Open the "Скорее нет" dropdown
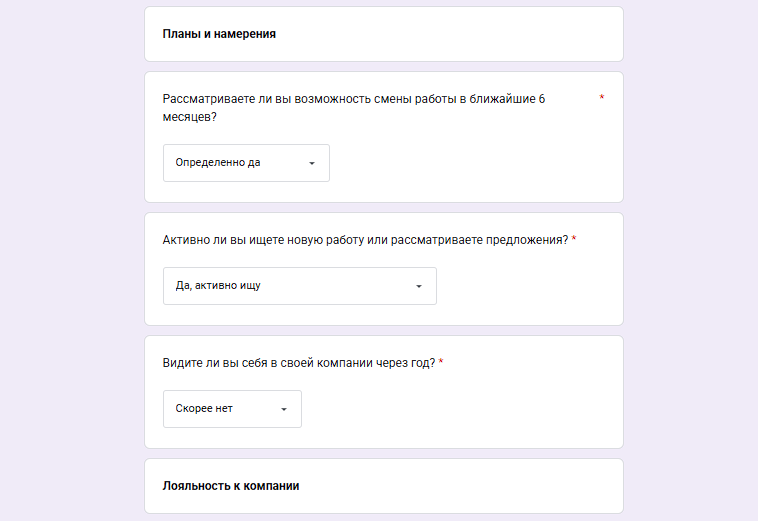This screenshot has width=758, height=521. point(232,409)
